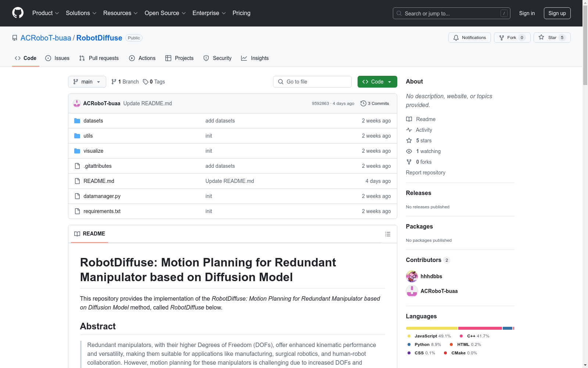Click the hhhdbbs contributor avatar

[x=412, y=276]
